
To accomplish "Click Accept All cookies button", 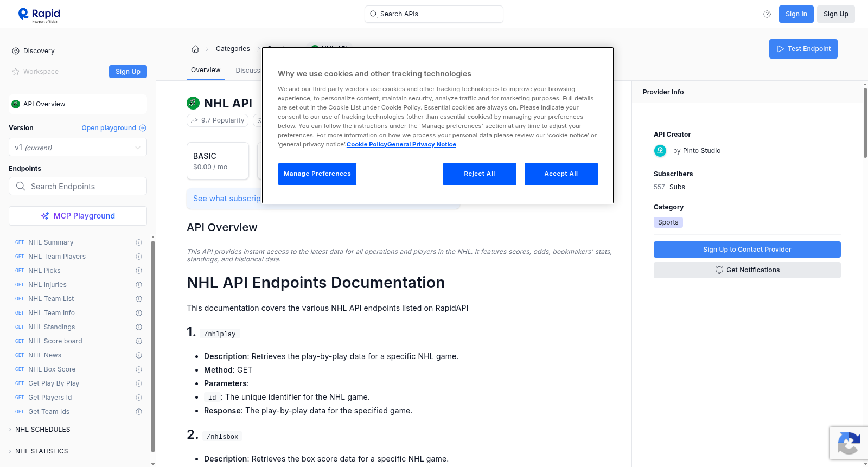I will click(561, 174).
